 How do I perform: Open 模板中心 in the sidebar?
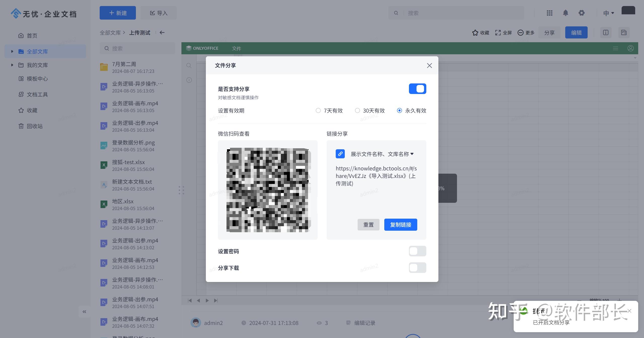[33, 79]
